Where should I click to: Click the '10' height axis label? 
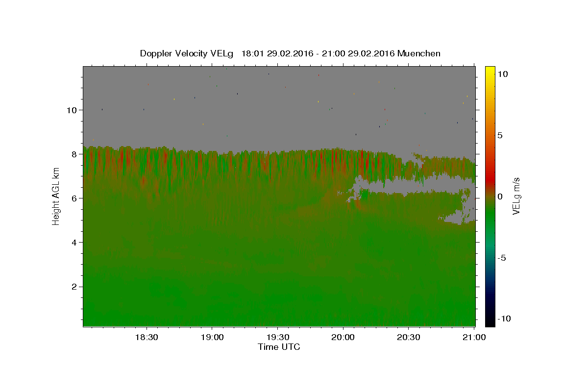(x=72, y=110)
